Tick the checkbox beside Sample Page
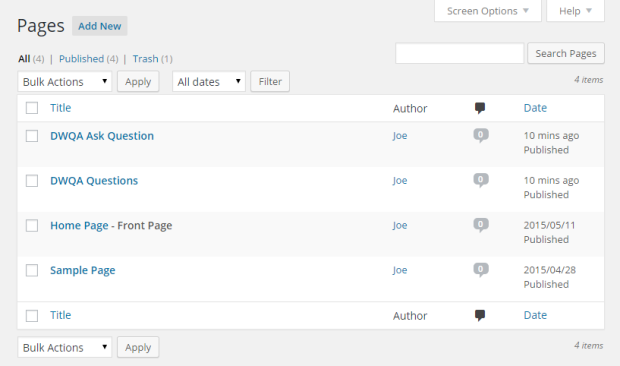 click(x=32, y=270)
